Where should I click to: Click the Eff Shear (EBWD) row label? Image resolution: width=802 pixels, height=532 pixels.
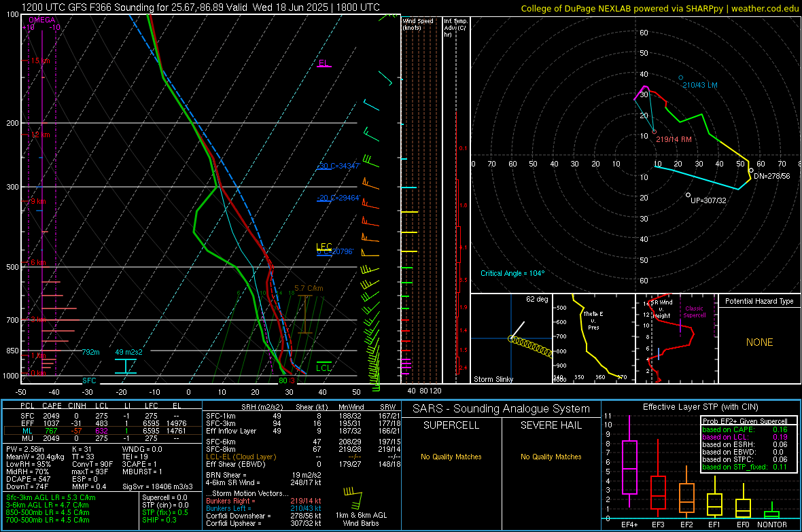click(236, 465)
